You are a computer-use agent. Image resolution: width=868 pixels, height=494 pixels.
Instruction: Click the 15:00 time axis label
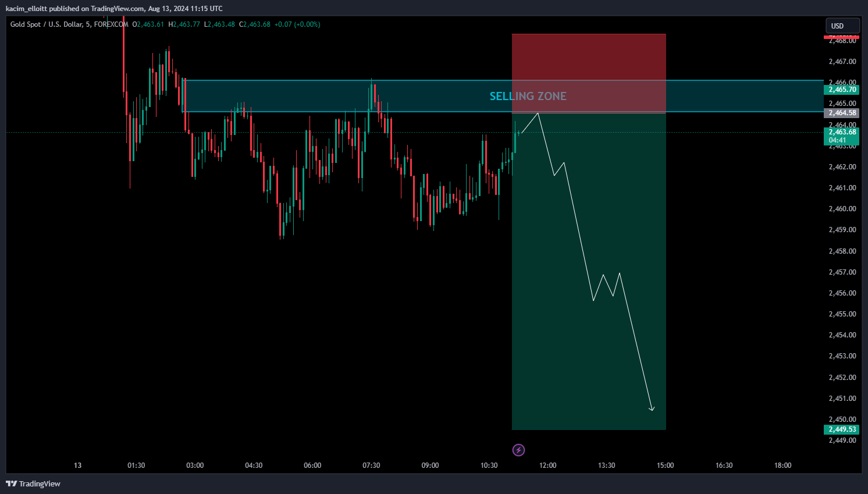pos(666,465)
